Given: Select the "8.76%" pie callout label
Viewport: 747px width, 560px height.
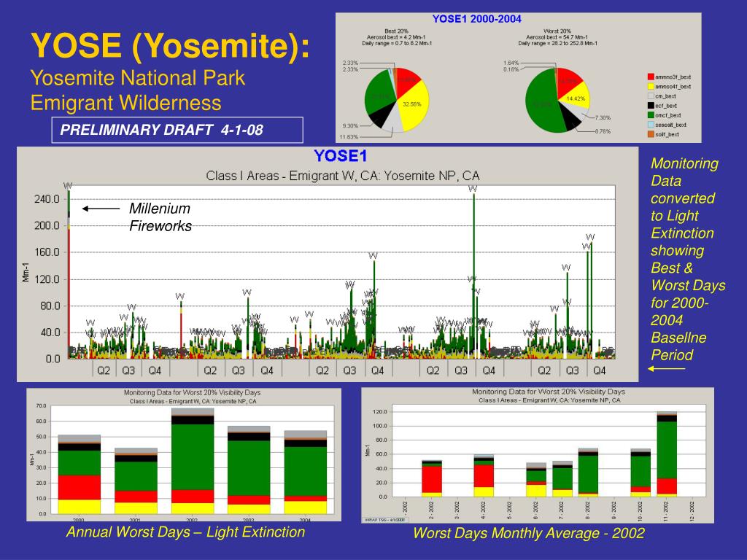Looking at the screenshot, I should [x=603, y=131].
